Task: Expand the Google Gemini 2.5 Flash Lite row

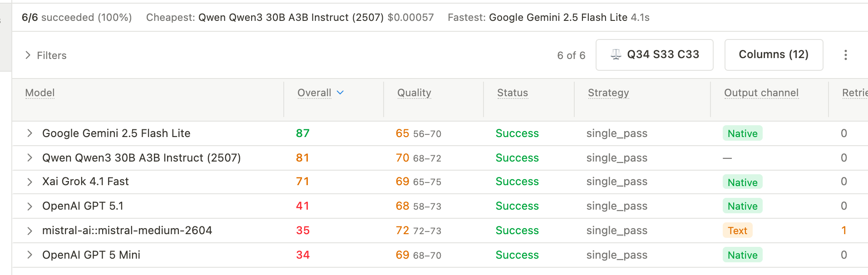Action: coord(30,133)
